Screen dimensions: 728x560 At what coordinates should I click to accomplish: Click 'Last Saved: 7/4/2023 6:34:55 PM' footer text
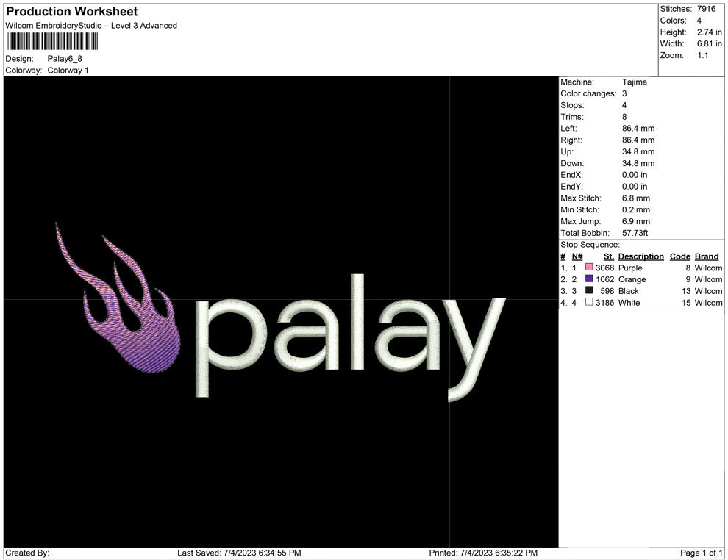239,553
